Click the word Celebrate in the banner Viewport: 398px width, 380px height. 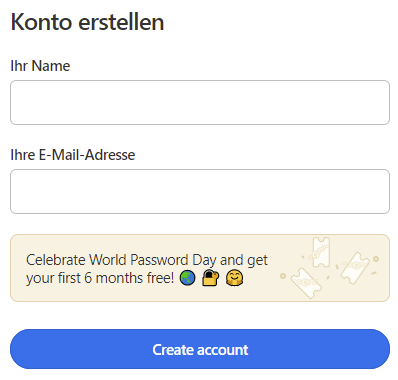[x=56, y=260]
